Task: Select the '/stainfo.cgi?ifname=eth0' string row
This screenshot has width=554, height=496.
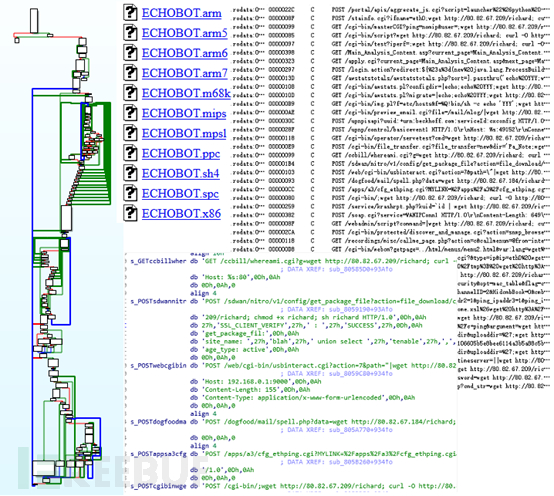Action: pyautogui.click(x=391, y=18)
